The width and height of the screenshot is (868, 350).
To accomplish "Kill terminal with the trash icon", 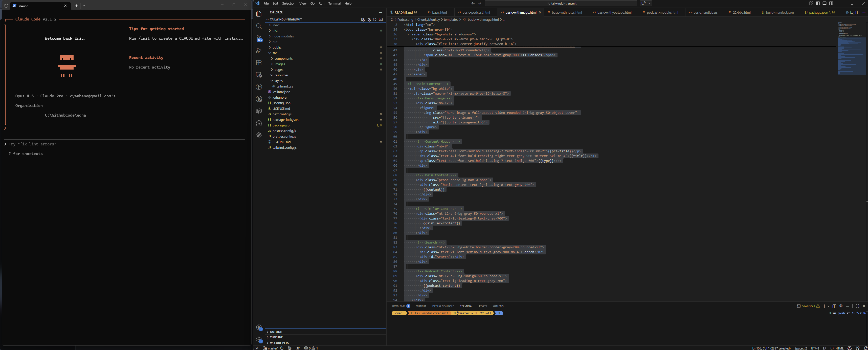I will point(841,306).
